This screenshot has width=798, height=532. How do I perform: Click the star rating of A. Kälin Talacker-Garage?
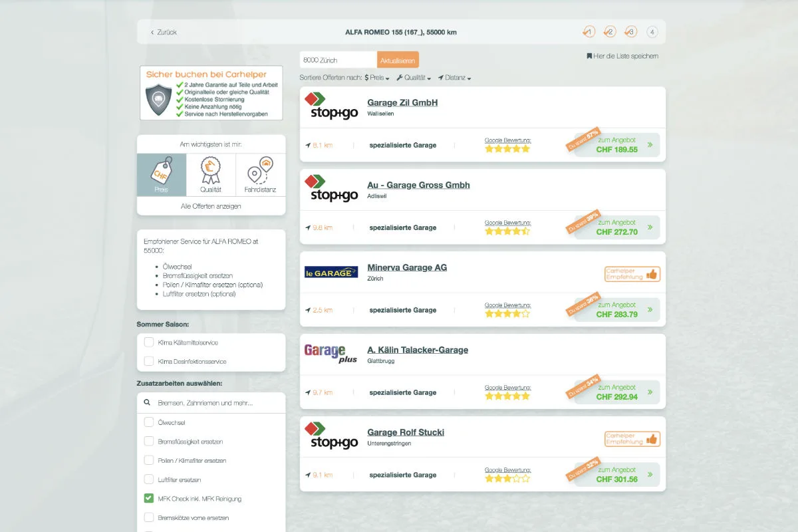point(507,396)
